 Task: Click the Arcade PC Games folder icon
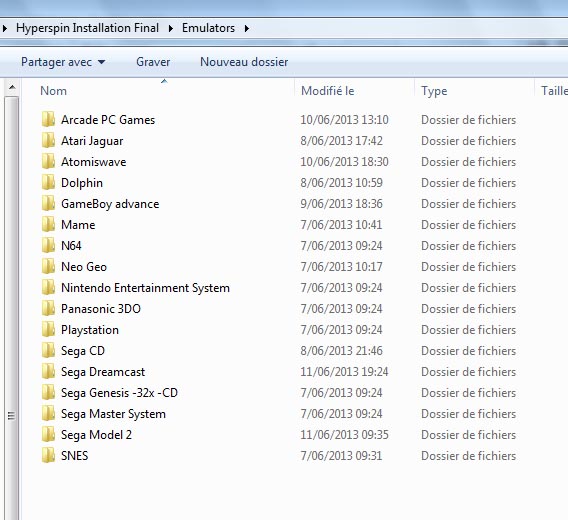point(48,120)
